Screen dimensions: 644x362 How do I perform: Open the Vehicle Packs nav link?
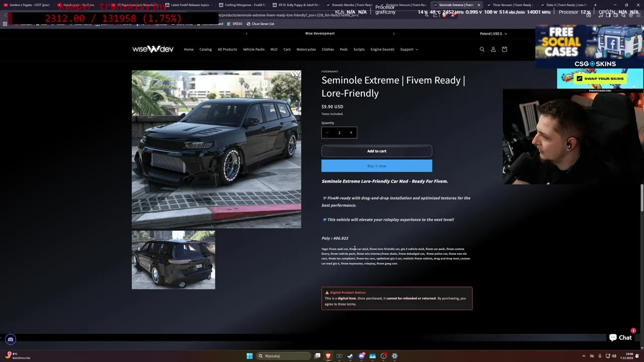(x=254, y=49)
